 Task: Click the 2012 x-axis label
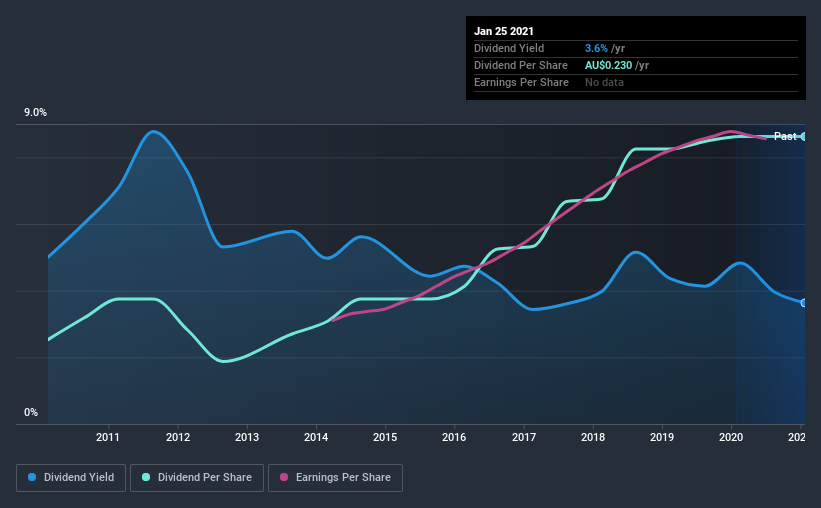point(178,437)
